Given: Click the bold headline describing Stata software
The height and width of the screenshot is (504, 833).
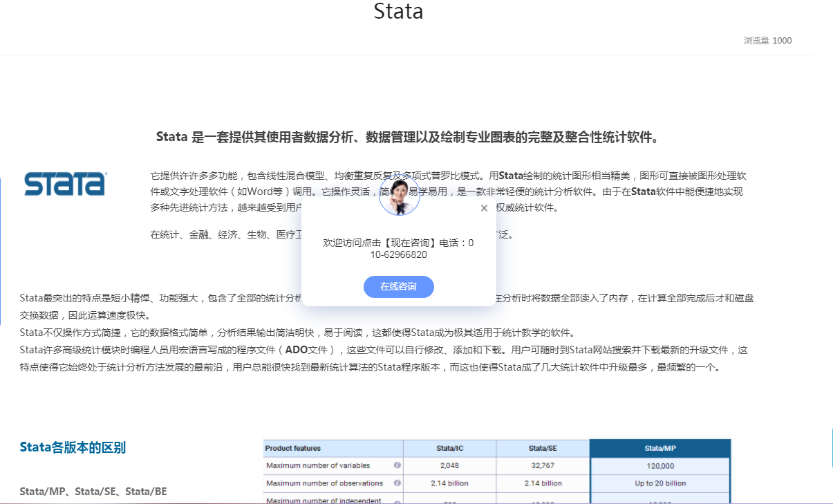Looking at the screenshot, I should (x=407, y=137).
